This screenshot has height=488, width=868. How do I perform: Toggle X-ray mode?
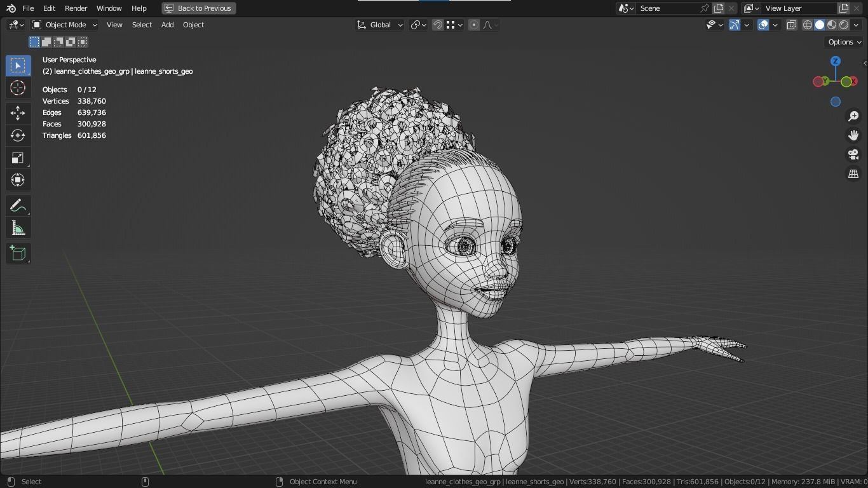click(x=792, y=25)
